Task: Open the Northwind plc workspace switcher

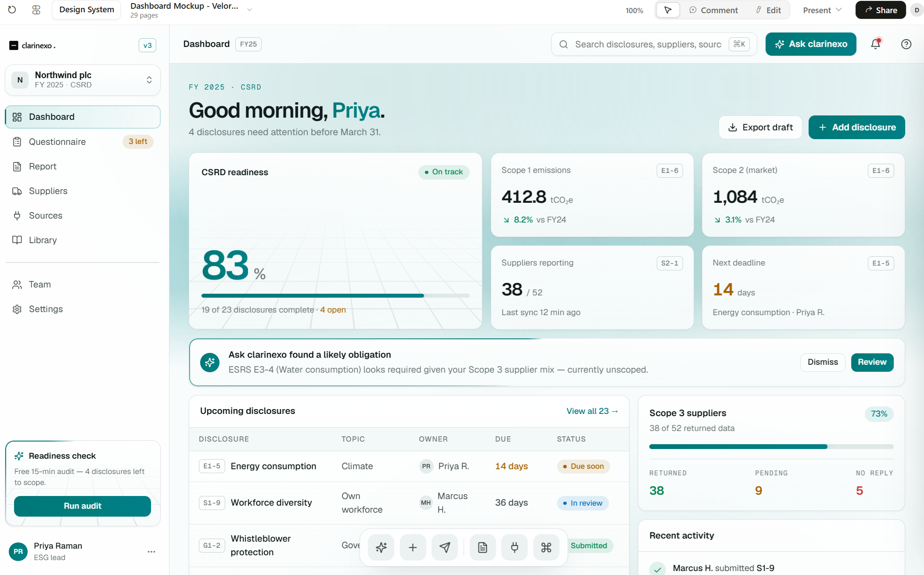Action: click(83, 80)
